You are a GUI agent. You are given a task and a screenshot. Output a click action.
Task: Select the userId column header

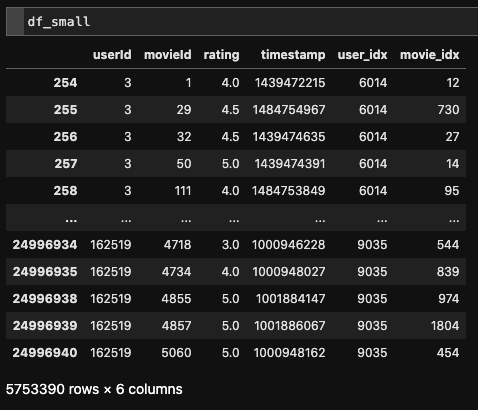[112, 55]
